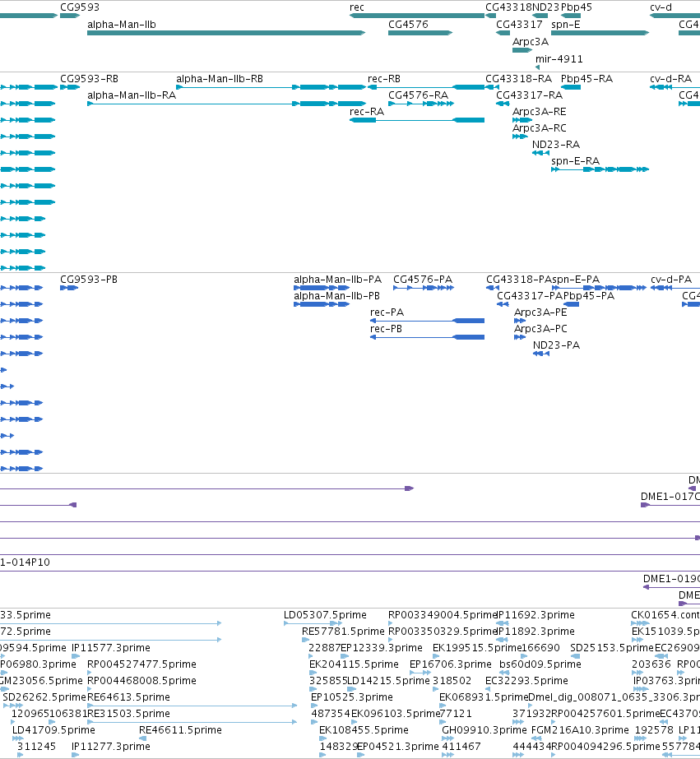Image resolution: width=700 pixels, height=759 pixels.
Task: Select the FGM216A10.3prime EST label
Action: [x=580, y=730]
